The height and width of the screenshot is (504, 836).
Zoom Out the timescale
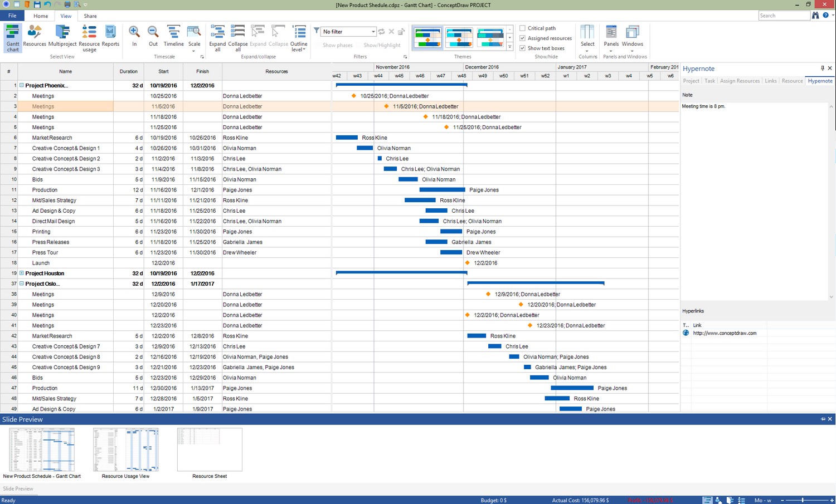(x=153, y=36)
